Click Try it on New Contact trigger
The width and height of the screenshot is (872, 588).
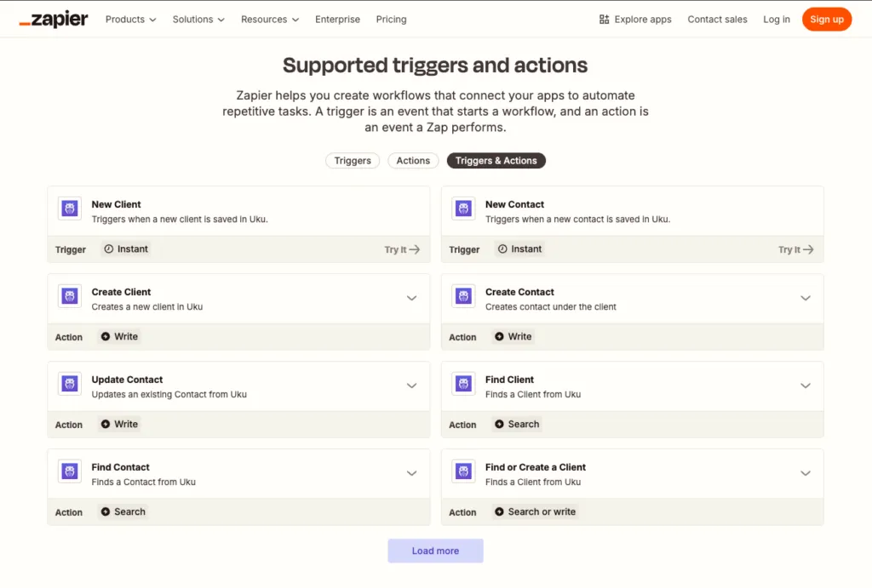[x=796, y=249]
